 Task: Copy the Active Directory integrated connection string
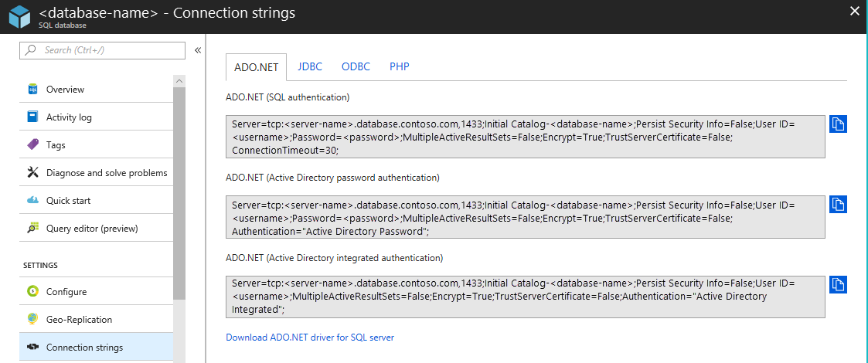[839, 284]
